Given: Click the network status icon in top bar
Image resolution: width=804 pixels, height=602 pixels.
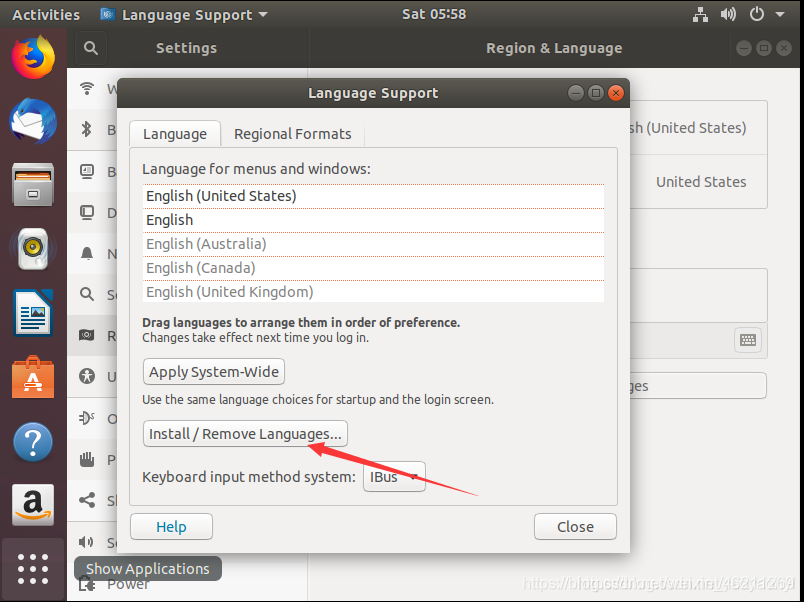Looking at the screenshot, I should [x=700, y=14].
